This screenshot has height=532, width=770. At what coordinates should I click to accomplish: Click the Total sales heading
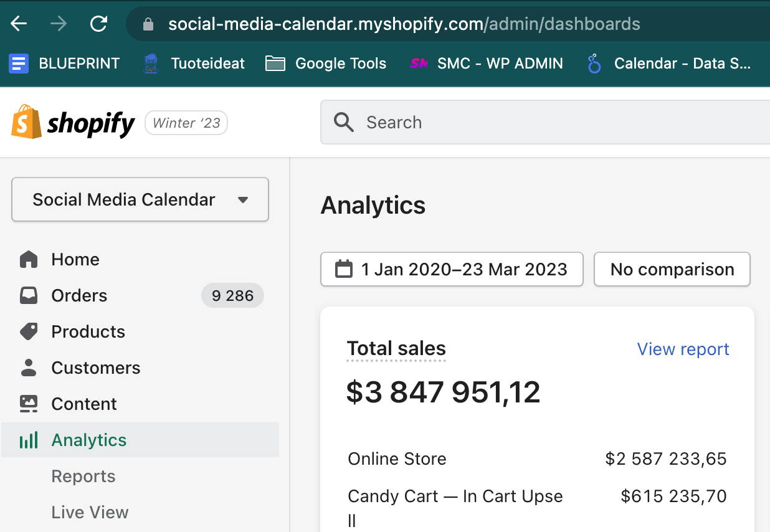[396, 349]
